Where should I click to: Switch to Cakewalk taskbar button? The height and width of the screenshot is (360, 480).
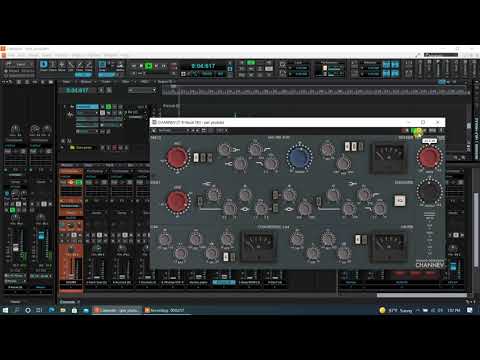tap(117, 310)
